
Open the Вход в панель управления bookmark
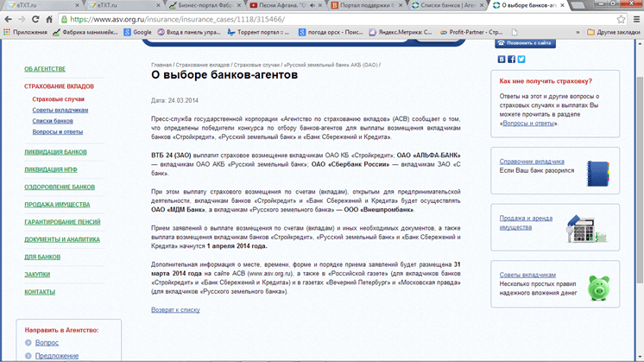(189, 32)
